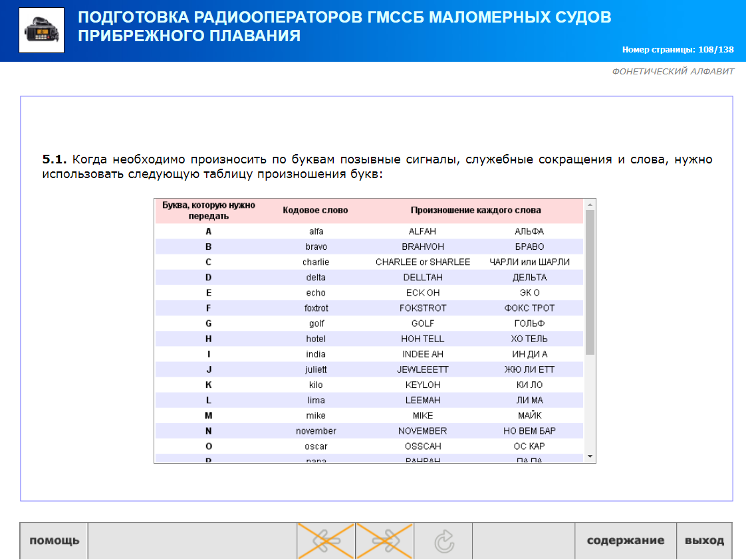Click the table scrollbar up arrow
Viewport: 746px width, 560px height.
(x=590, y=205)
